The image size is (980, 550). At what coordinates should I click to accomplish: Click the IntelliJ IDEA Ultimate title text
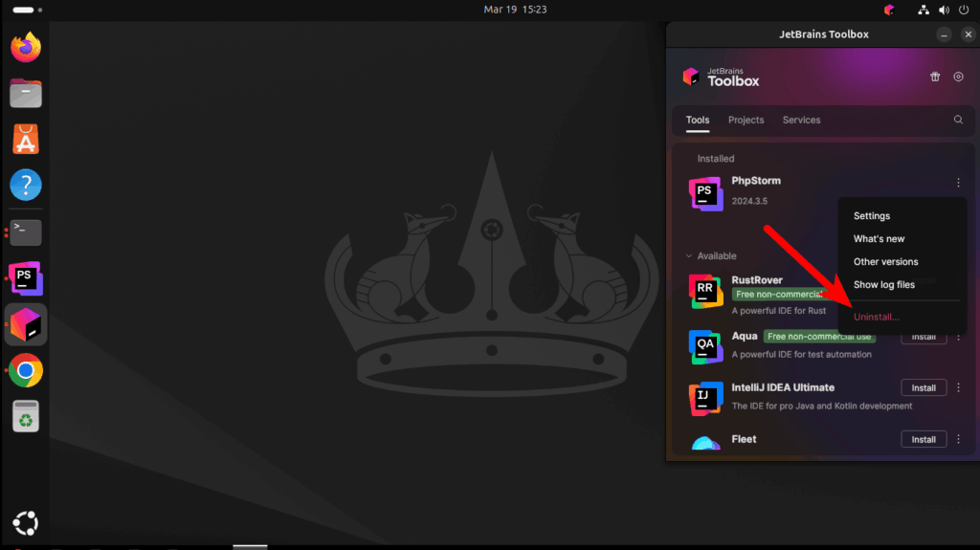pyautogui.click(x=783, y=387)
